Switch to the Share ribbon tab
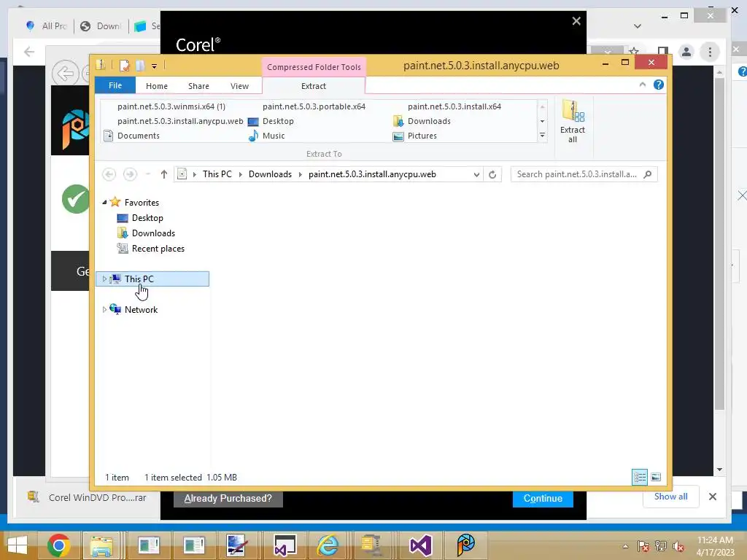Image resolution: width=747 pixels, height=560 pixels. pyautogui.click(x=198, y=86)
